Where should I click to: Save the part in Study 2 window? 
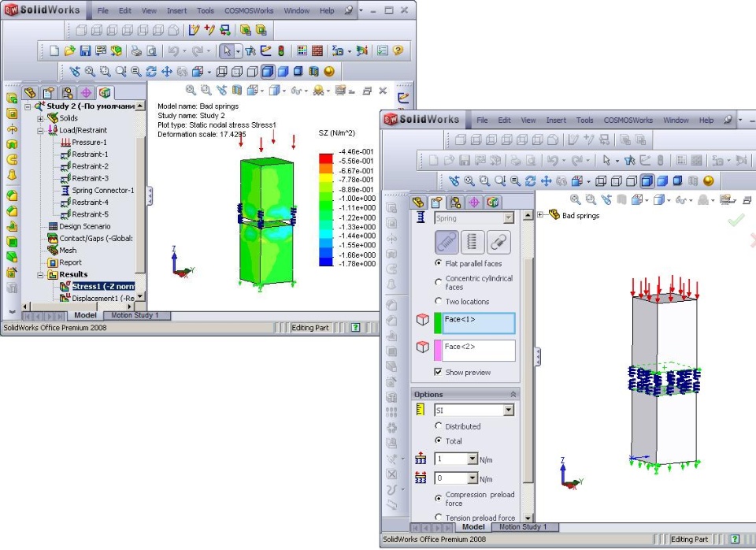pyautogui.click(x=85, y=50)
